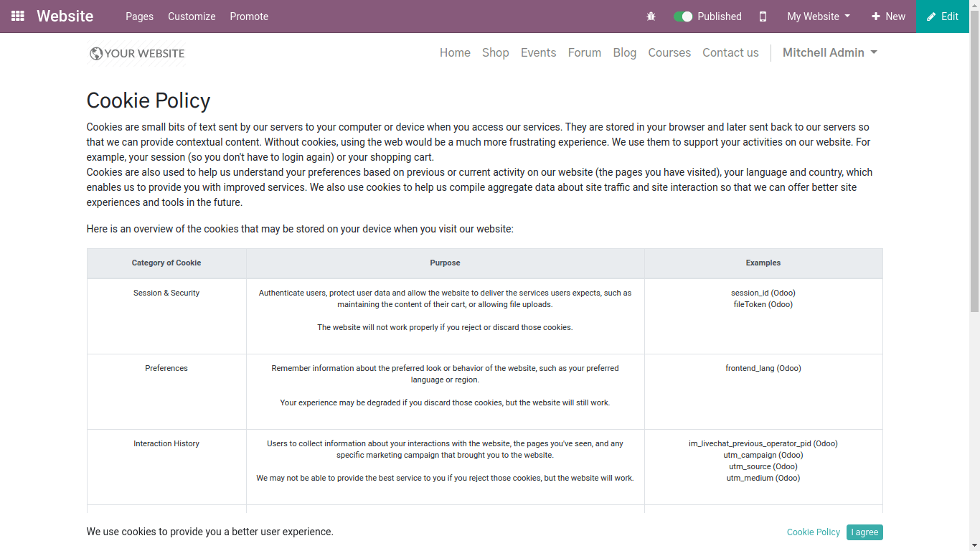Click the utm_source (Odoo) example
The image size is (980, 551).
coord(763,467)
